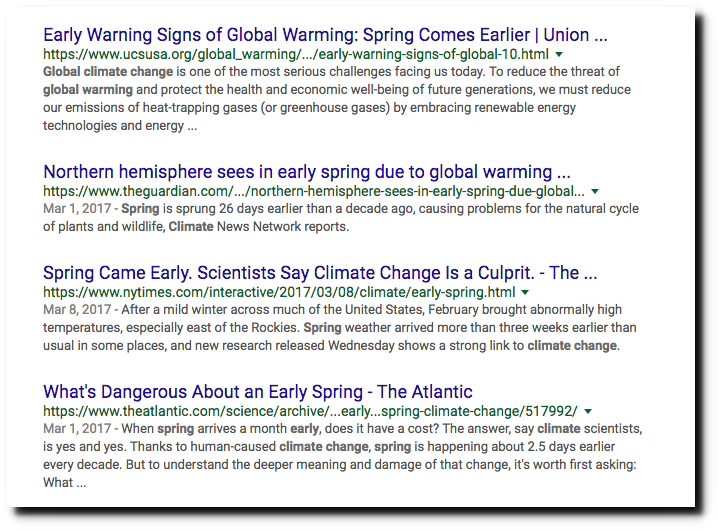
Task: Click the green ucsusa.org global_warming URL text
Action: pyautogui.click(x=296, y=55)
